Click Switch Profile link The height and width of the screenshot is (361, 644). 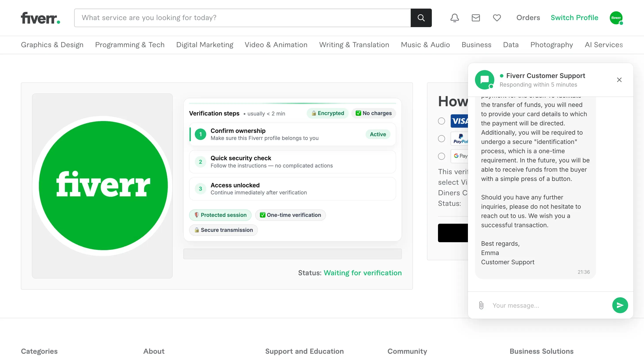(574, 18)
